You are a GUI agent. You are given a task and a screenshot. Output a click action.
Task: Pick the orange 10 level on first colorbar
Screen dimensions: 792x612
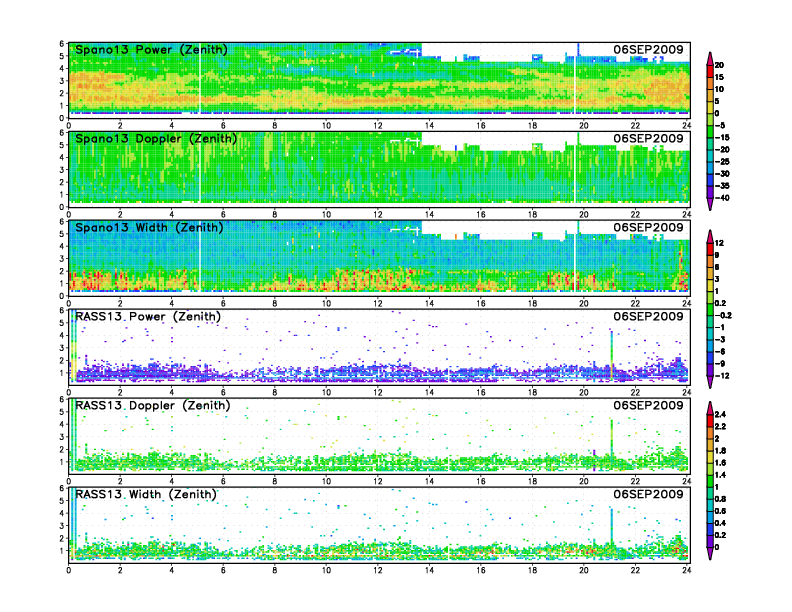(x=711, y=90)
